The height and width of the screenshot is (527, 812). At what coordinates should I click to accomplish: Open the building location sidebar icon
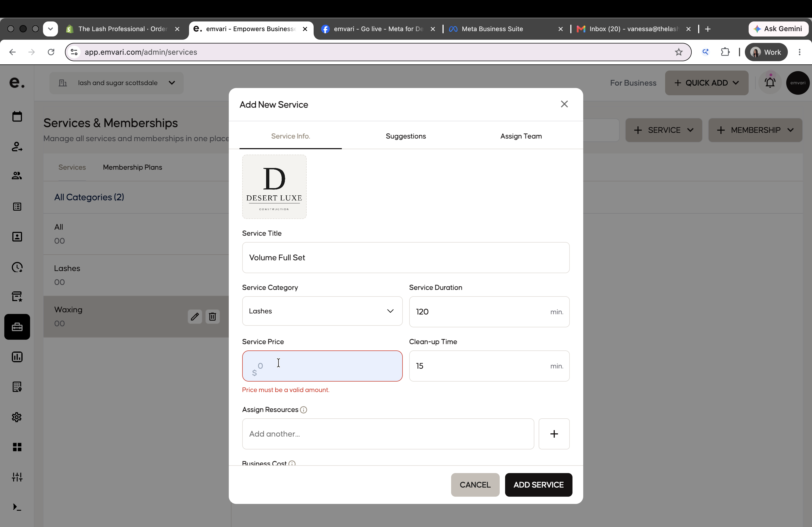[17, 387]
